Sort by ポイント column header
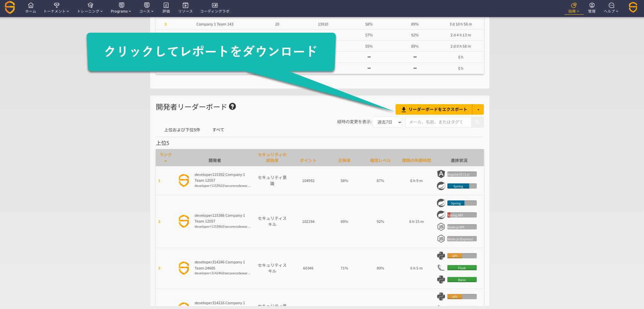Image resolution: width=644 pixels, height=309 pixels. [308, 161]
